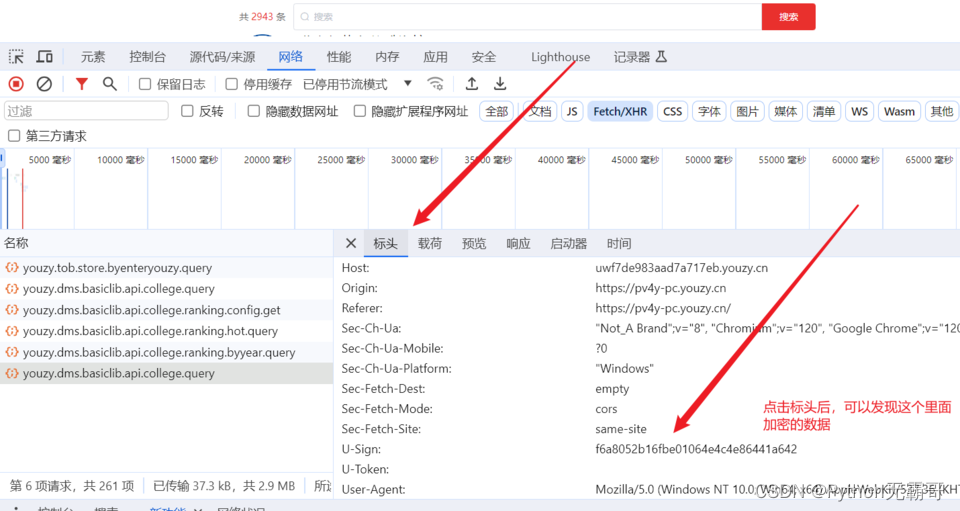Screen dimensions: 960x511
Task: Filter requests by CSS type
Action: coord(672,111)
